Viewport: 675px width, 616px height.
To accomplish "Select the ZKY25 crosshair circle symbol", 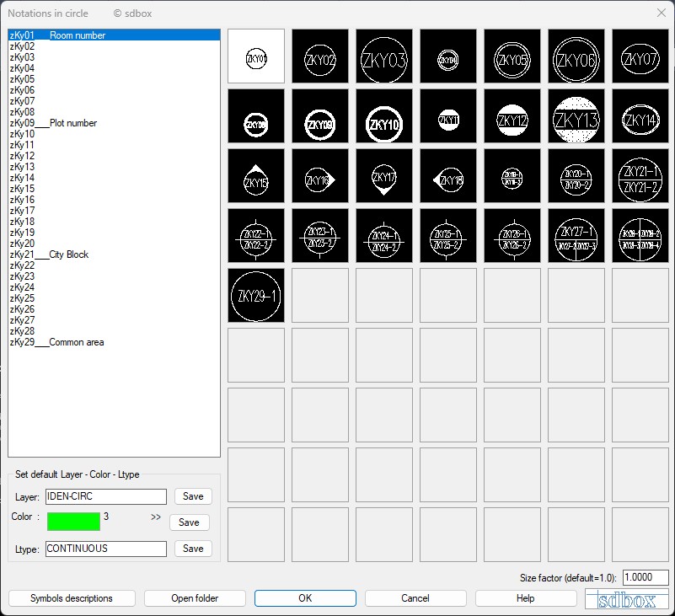I will click(x=448, y=235).
